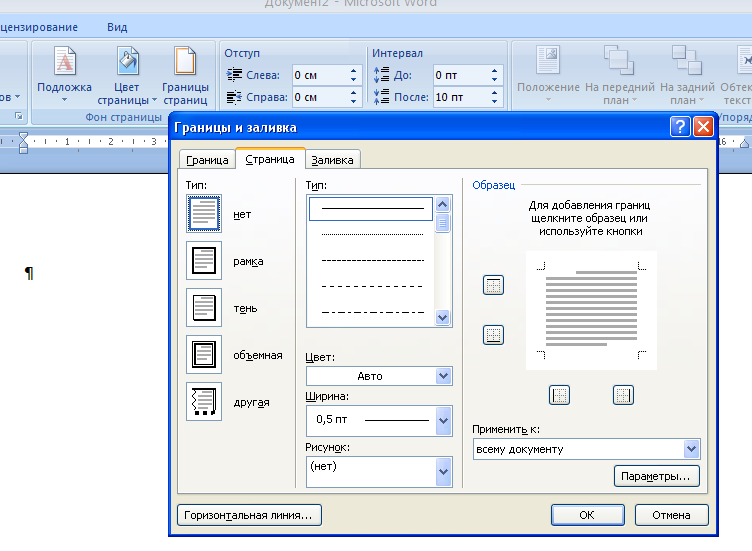The width and height of the screenshot is (752, 551).
Task: Select the 'другая' custom border icon
Action: point(204,401)
